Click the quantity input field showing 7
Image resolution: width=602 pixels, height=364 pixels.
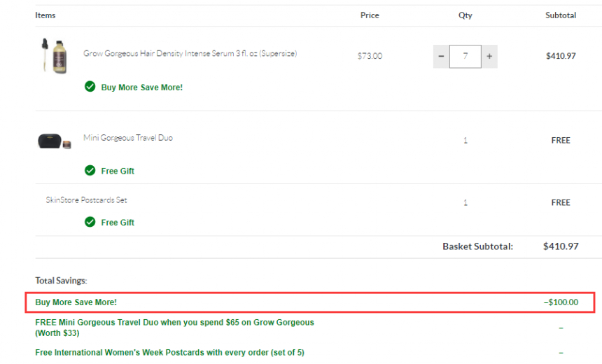[465, 57]
